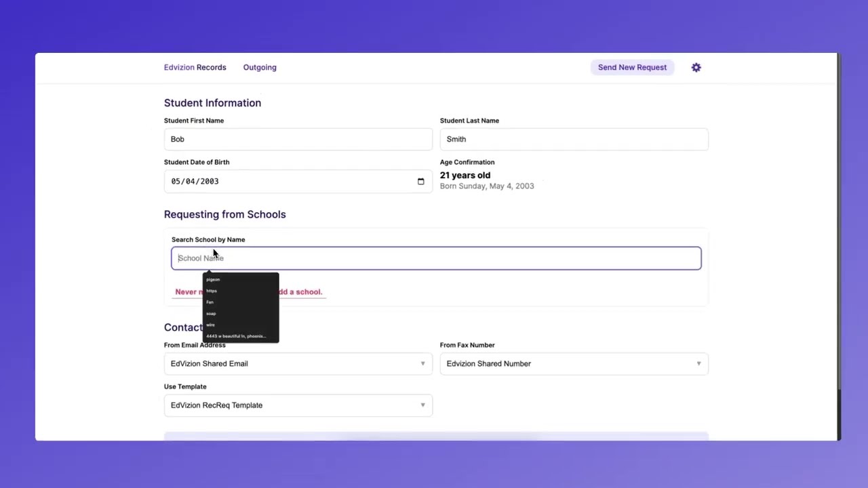The image size is (868, 488).
Task: Open the From Email Address dropdown
Action: (x=298, y=364)
